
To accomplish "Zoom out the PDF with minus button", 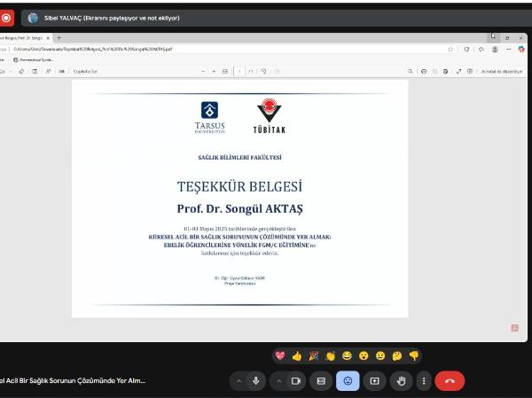I will (203, 71).
